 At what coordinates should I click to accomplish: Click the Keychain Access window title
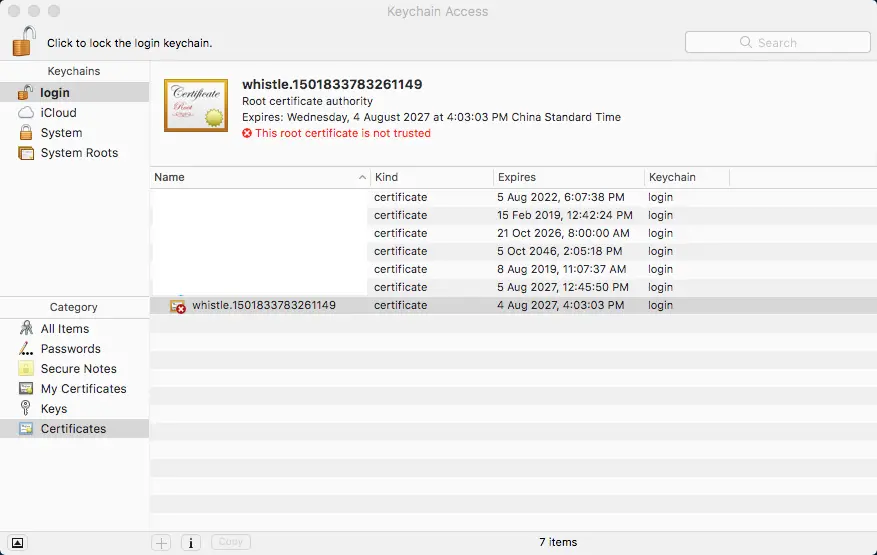(437, 11)
